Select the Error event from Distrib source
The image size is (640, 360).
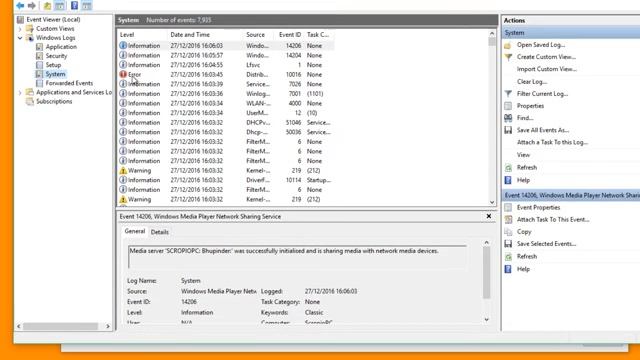(x=226, y=75)
